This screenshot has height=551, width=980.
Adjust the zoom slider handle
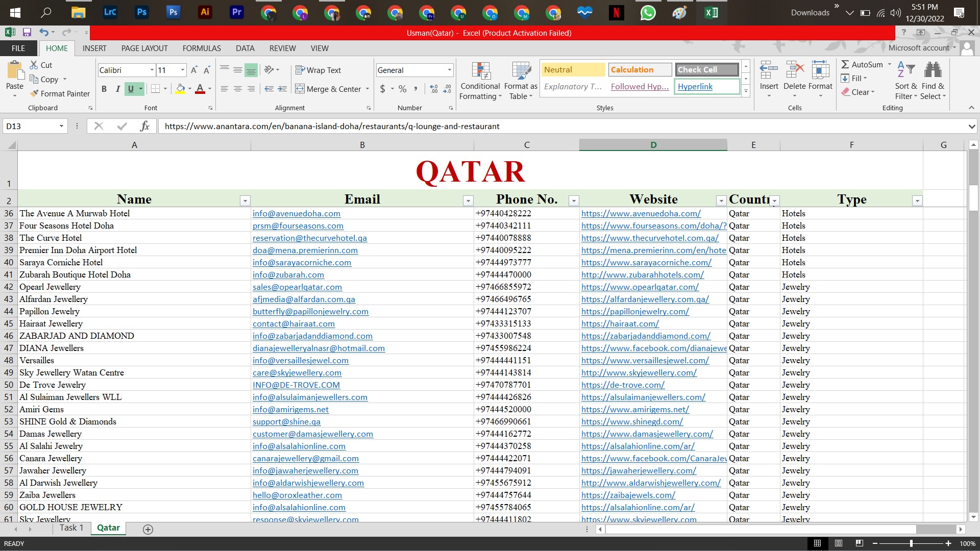[911, 543]
